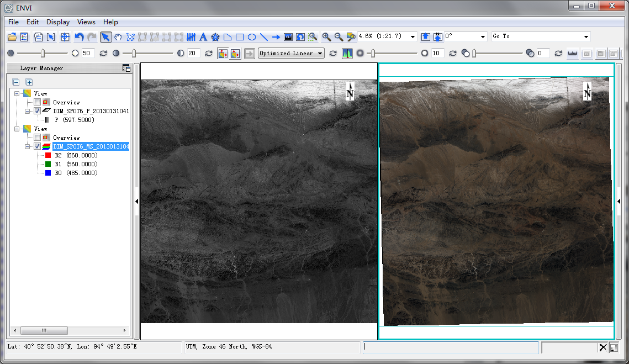Open the zoom percentage dropdown
This screenshot has height=364, width=629.
(x=413, y=36)
